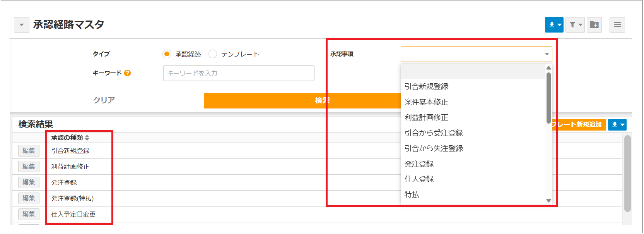Click the filter icon in the header toolbar
Image resolution: width=644 pixels, height=234 pixels.
click(573, 24)
